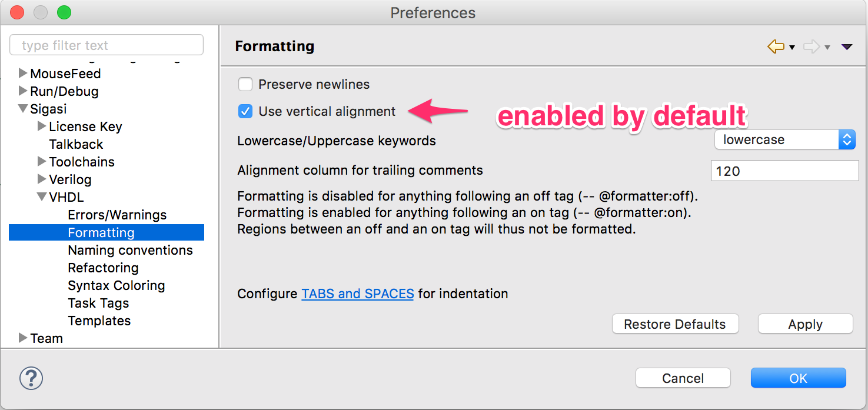Open the preferences view menu triangle

[x=847, y=47]
